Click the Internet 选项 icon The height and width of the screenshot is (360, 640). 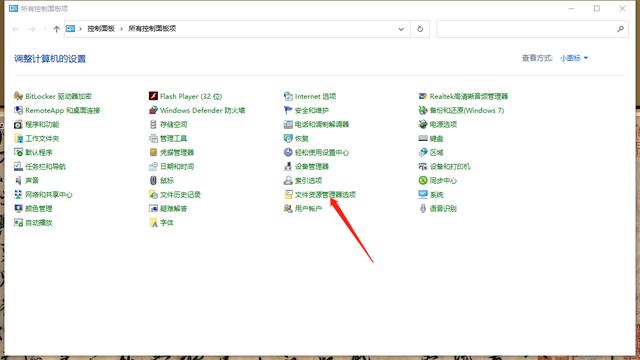click(x=288, y=96)
